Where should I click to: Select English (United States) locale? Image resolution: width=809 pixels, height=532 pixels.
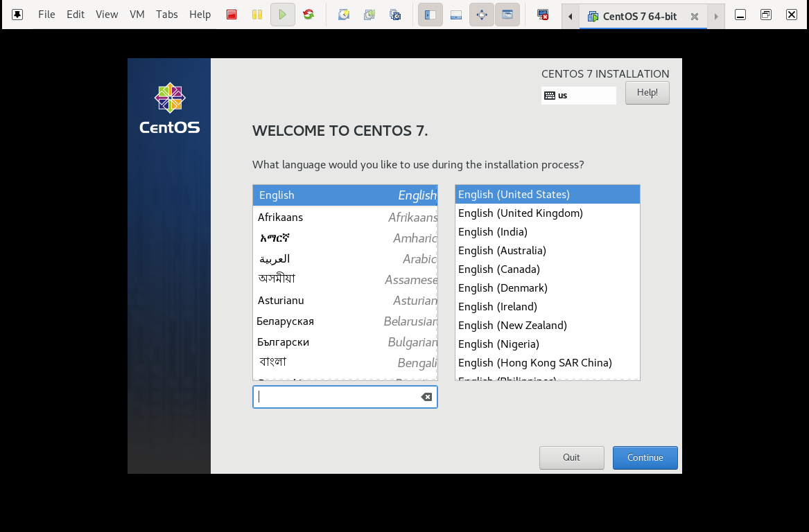pyautogui.click(x=548, y=195)
